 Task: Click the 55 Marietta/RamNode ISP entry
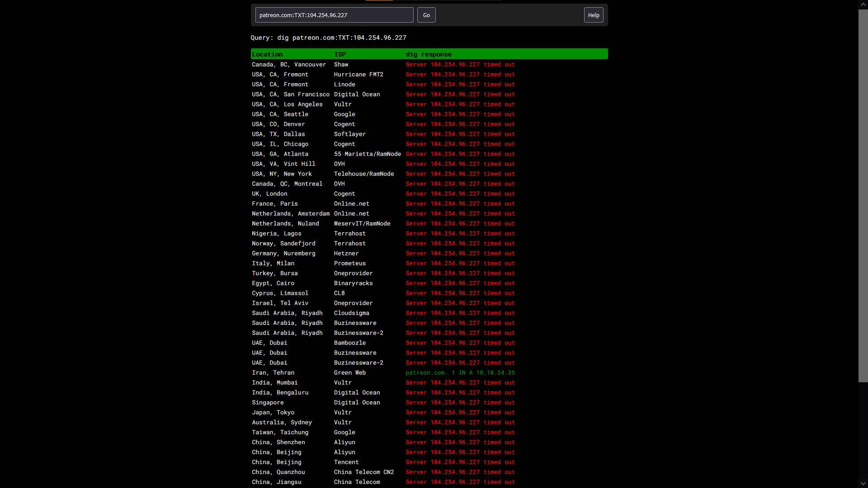367,154
